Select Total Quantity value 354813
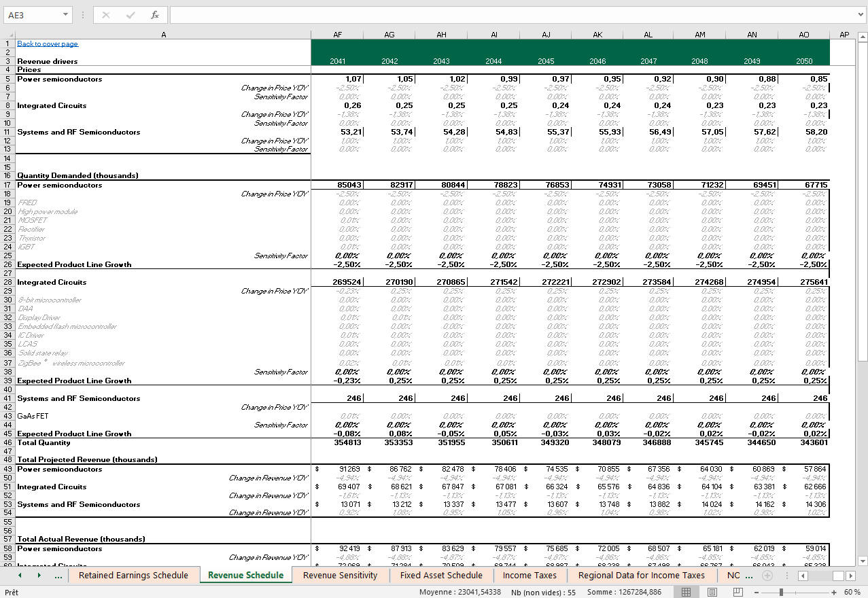 coord(337,442)
